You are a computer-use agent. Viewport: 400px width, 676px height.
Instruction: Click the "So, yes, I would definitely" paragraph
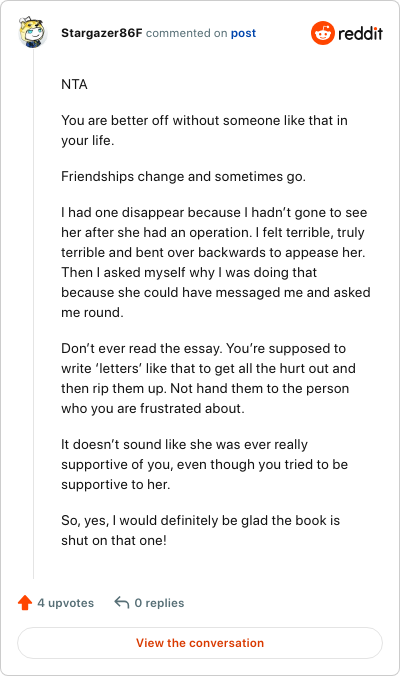(200, 530)
